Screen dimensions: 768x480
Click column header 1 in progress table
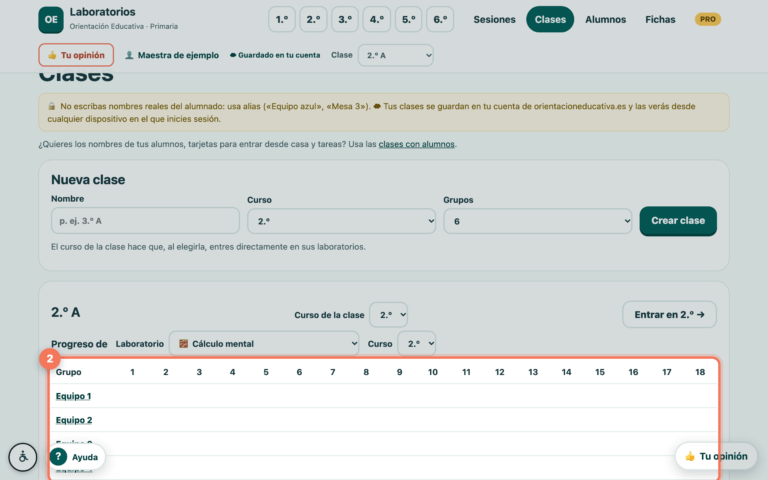(x=132, y=372)
